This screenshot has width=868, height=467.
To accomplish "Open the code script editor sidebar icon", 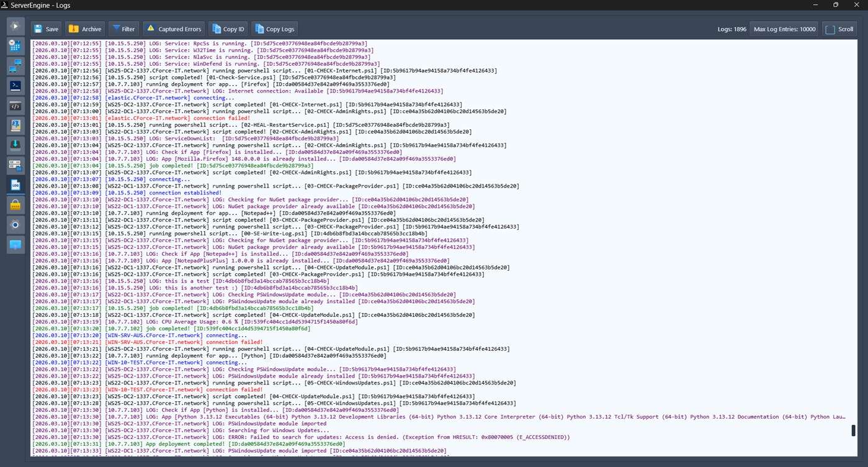I will point(16,106).
